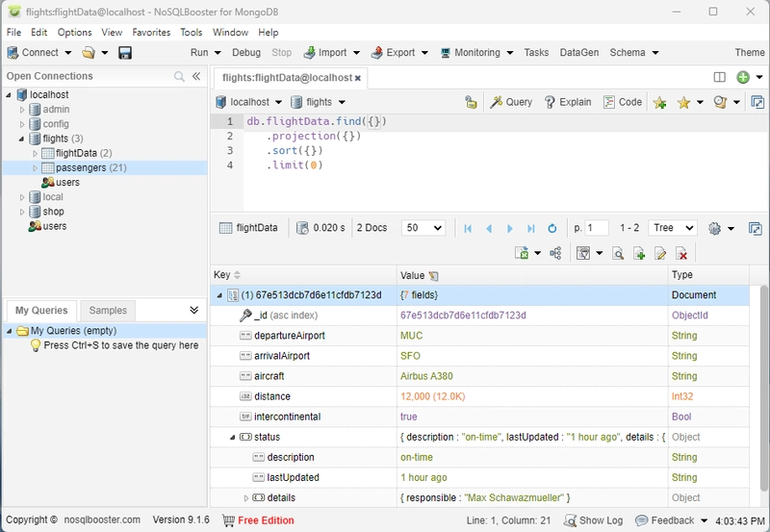
Task: Open the Favorites menu
Action: pos(151,33)
